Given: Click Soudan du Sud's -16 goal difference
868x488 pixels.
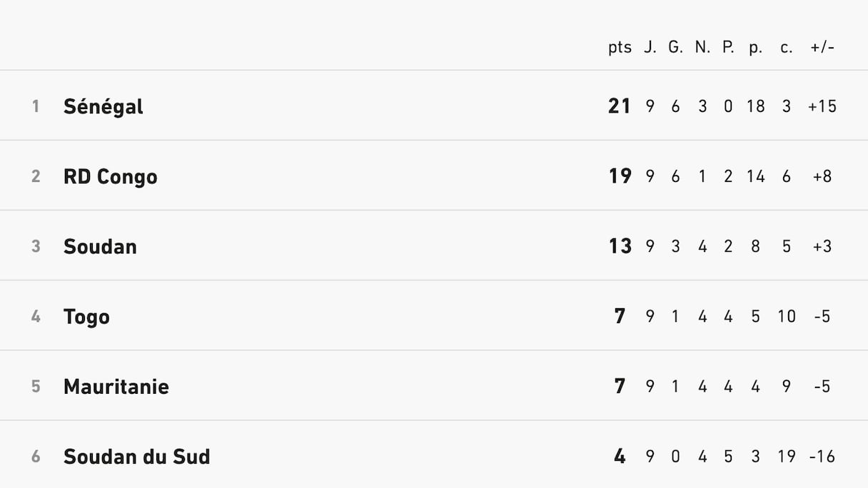Looking at the screenshot, I should (822, 456).
